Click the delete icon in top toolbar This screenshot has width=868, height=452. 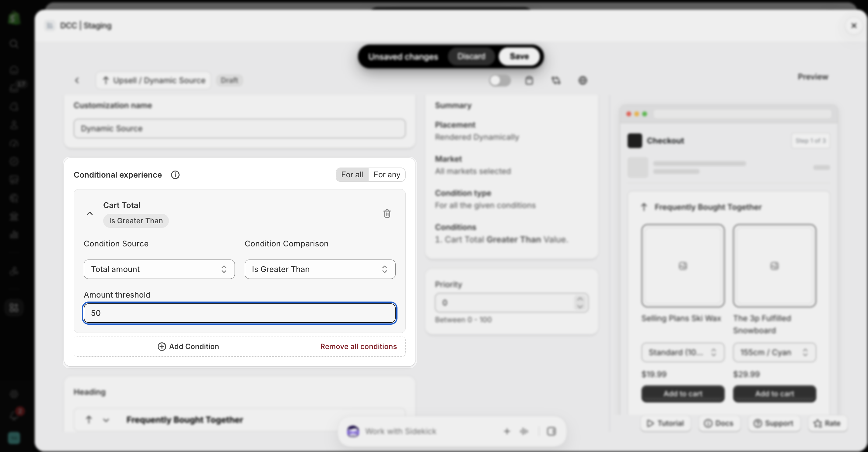(529, 80)
